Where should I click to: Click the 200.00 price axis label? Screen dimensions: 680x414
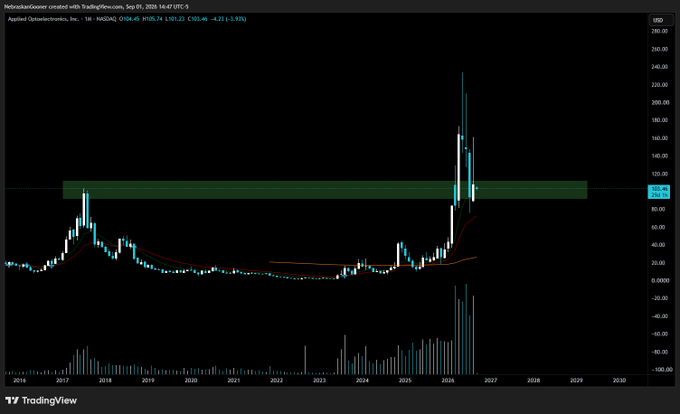tap(659, 102)
